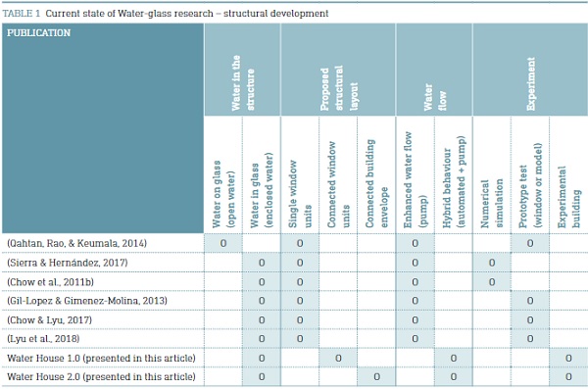The width and height of the screenshot is (588, 389).
Task: Select the Lyu et al. 2018 reference
Action: 43,339
